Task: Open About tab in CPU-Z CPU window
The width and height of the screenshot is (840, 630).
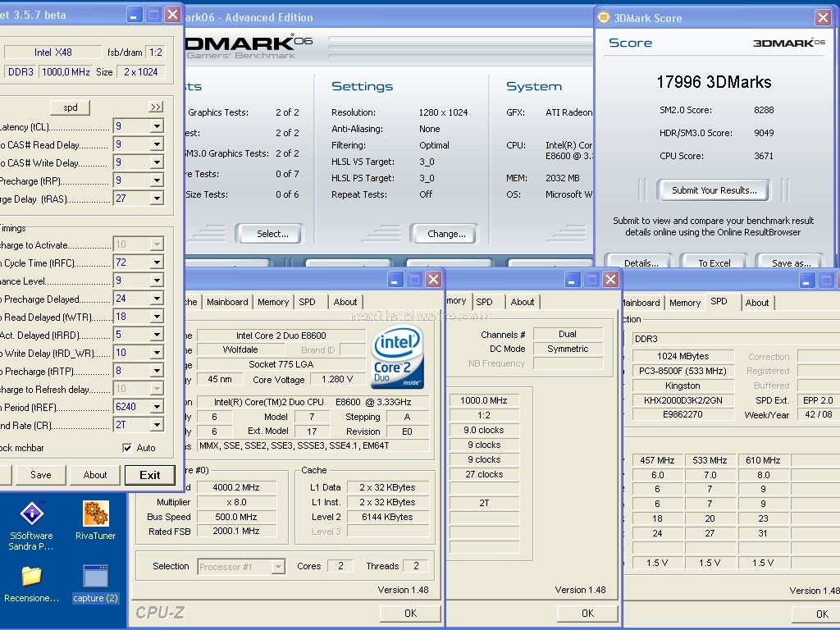Action: 345,302
